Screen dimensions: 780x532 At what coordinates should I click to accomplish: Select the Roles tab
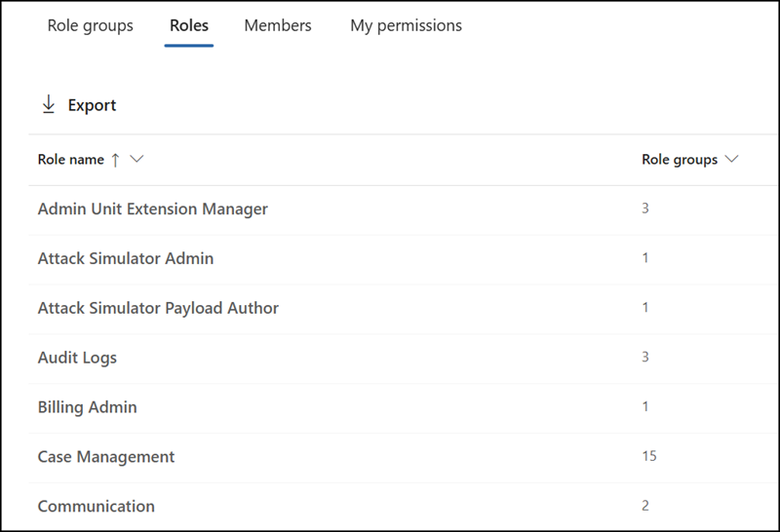[x=189, y=25]
